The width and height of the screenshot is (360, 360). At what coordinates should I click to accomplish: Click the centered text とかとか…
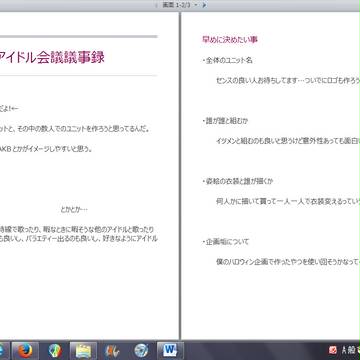click(74, 209)
